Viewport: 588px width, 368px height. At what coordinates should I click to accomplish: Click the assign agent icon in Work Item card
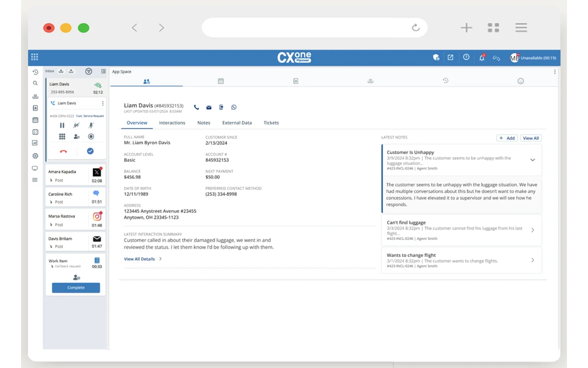76,277
